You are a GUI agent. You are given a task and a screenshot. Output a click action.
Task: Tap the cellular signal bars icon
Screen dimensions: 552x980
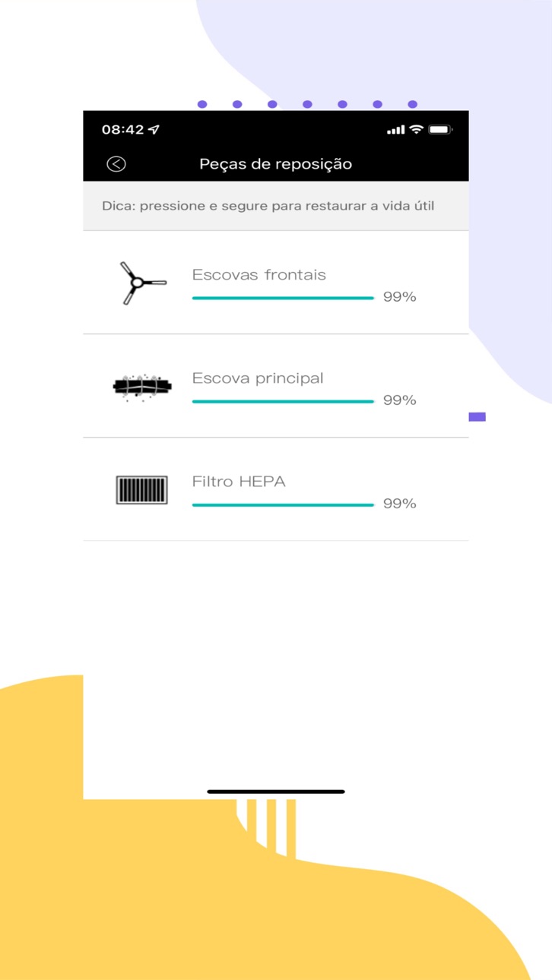pos(395,130)
